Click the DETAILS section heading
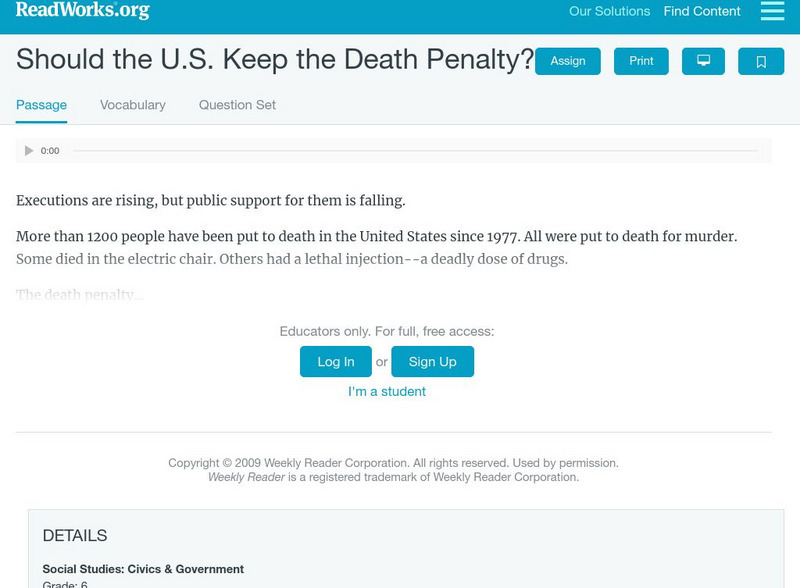Screen dimensions: 800x588 (x=75, y=536)
